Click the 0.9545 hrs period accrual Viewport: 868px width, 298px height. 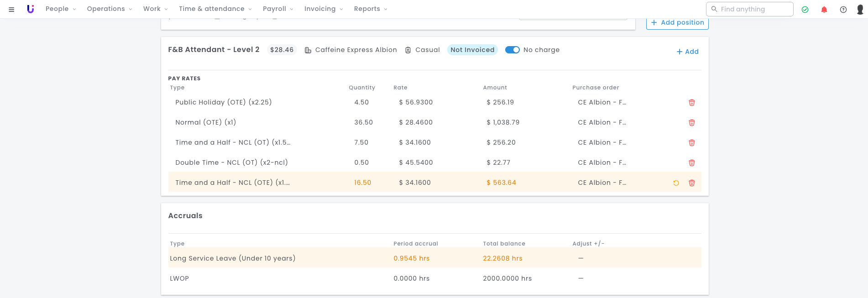411,258
